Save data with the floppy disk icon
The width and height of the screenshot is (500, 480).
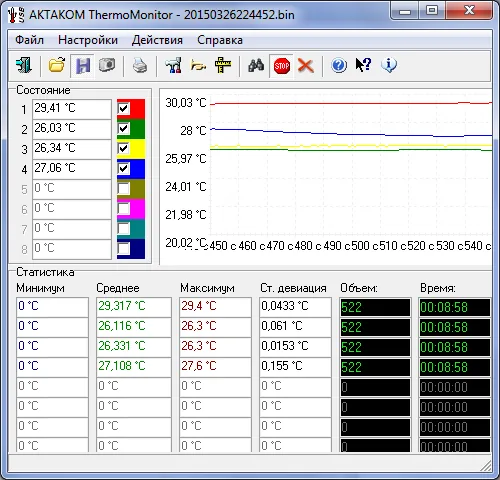point(83,65)
